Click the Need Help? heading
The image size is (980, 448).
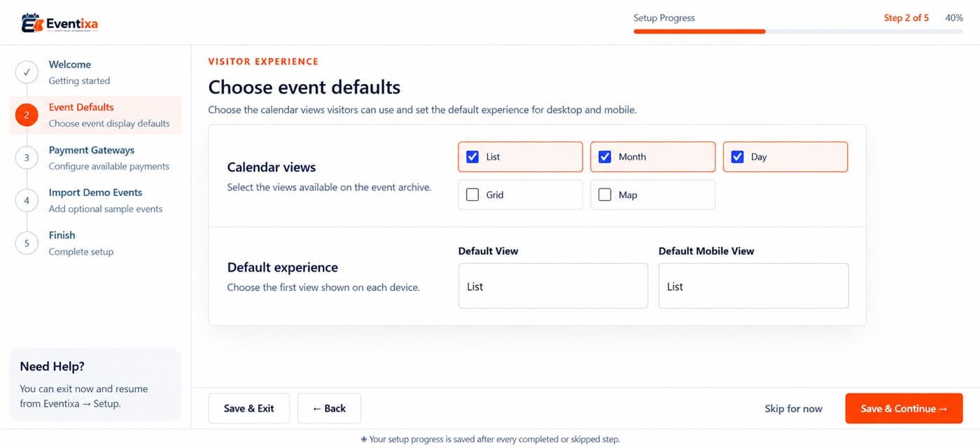[x=52, y=366]
